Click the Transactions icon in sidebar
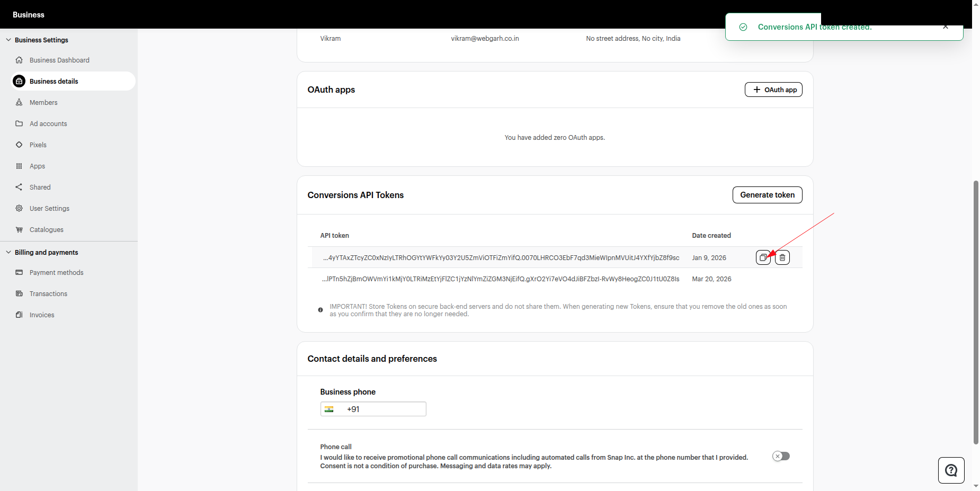Viewport: 980px width, 491px height. pos(19,293)
